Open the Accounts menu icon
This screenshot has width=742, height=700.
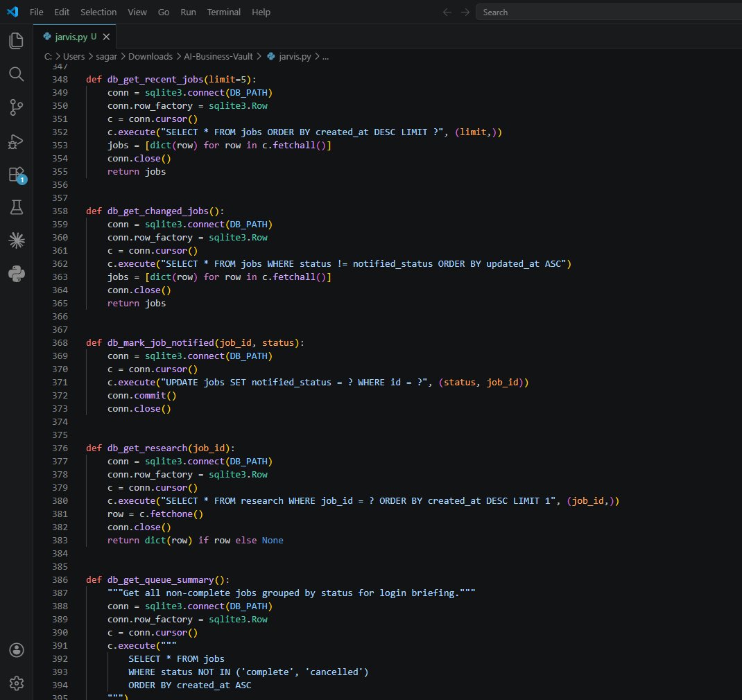pyautogui.click(x=16, y=650)
